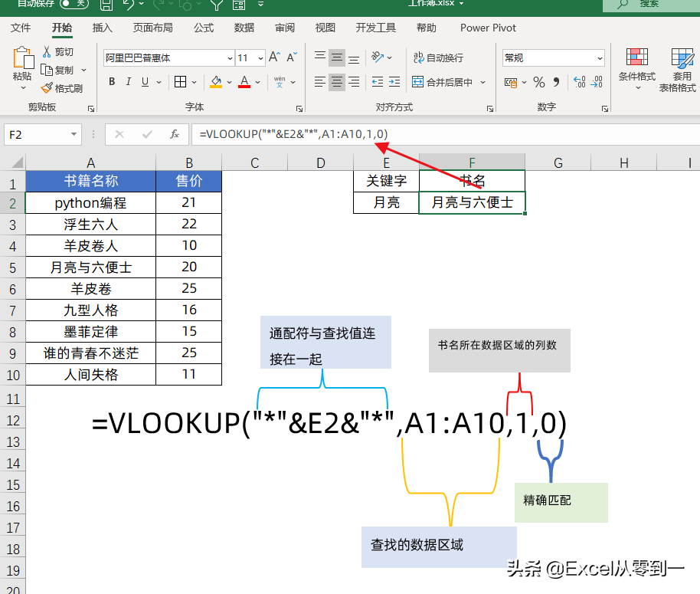The height and width of the screenshot is (594, 700).
Task: Click the comma thousands separator icon
Action: (555, 81)
